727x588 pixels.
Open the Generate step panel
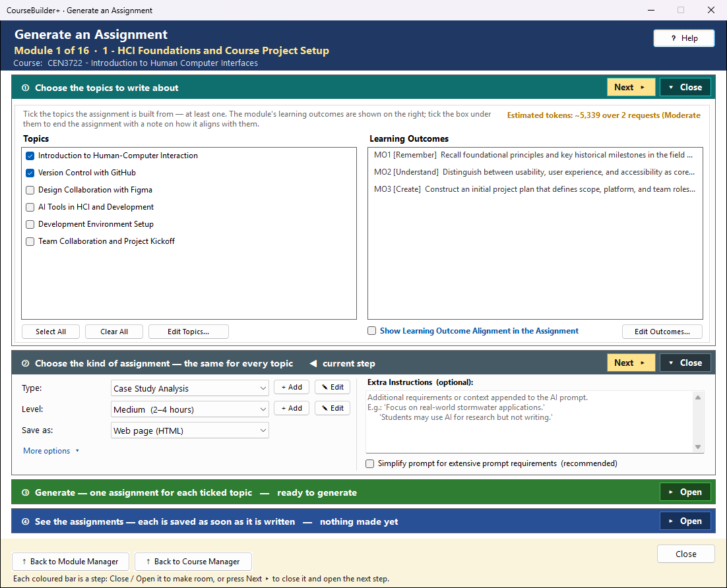pos(685,492)
